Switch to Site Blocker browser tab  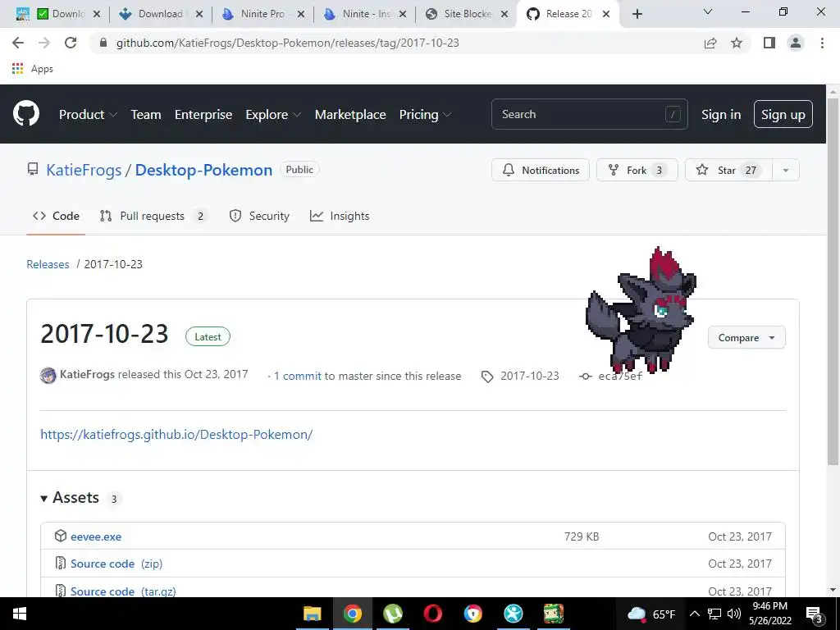click(x=466, y=14)
